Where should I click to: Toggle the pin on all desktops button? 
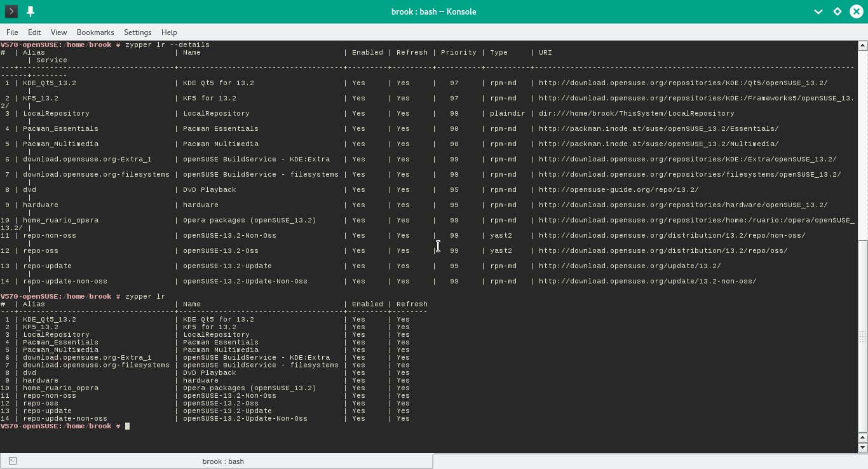pos(31,11)
